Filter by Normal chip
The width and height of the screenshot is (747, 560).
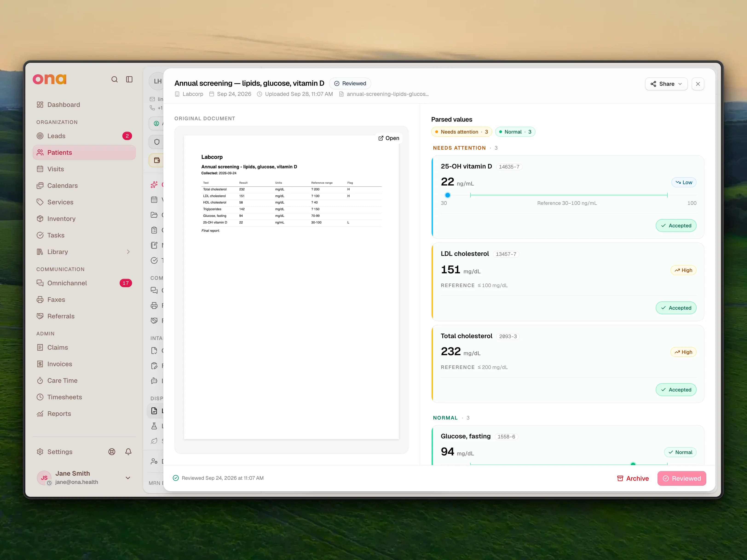tap(515, 132)
